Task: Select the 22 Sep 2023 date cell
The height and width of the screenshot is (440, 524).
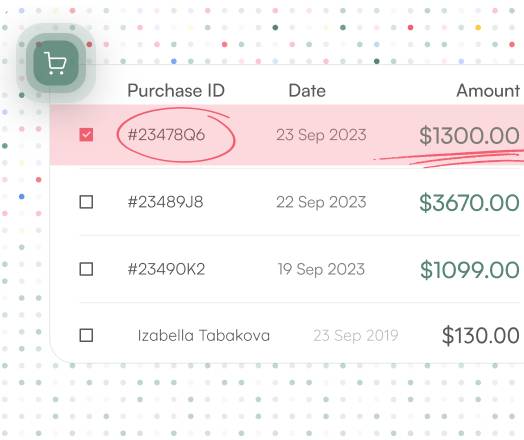Action: [x=321, y=202]
